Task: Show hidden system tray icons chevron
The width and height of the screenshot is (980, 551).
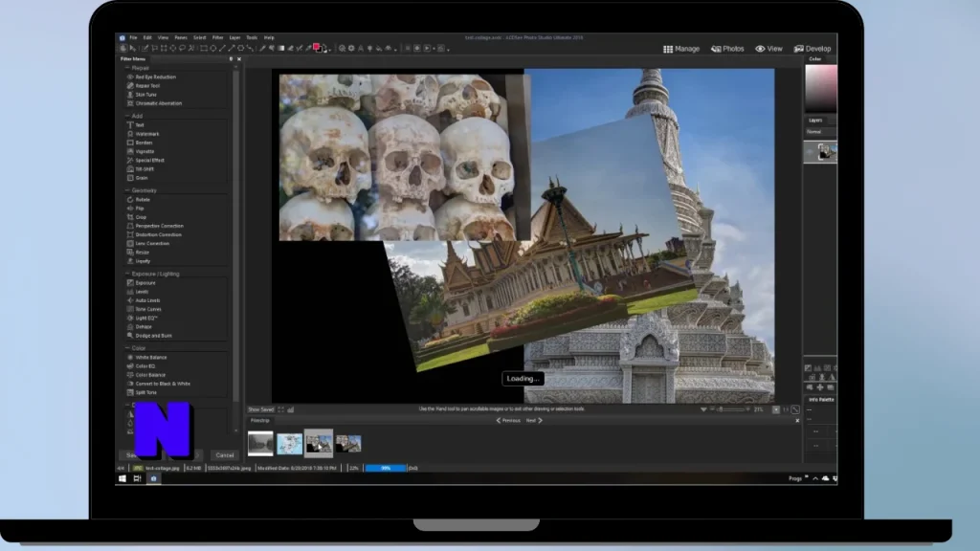Action: coord(815,478)
